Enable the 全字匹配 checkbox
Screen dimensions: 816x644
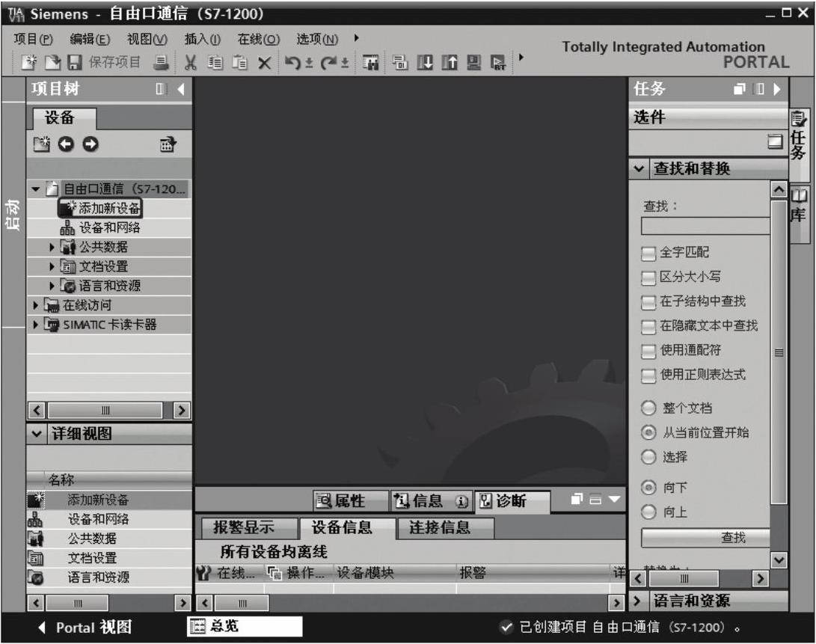pyautogui.click(x=648, y=254)
